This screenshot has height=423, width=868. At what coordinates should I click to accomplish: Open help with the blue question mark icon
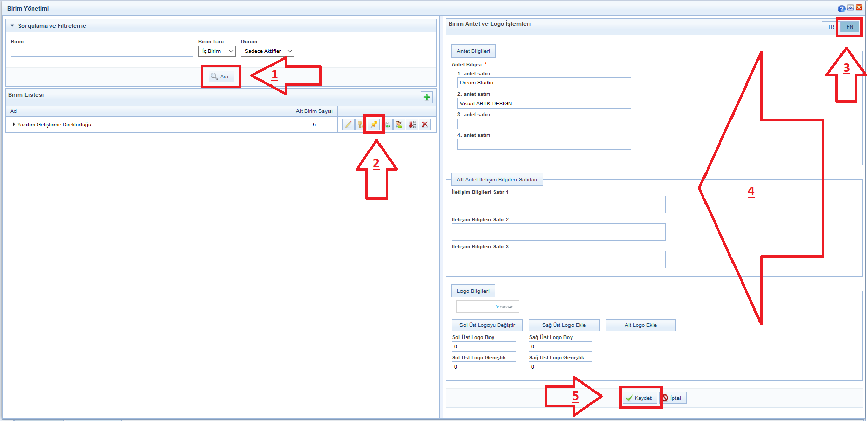841,9
